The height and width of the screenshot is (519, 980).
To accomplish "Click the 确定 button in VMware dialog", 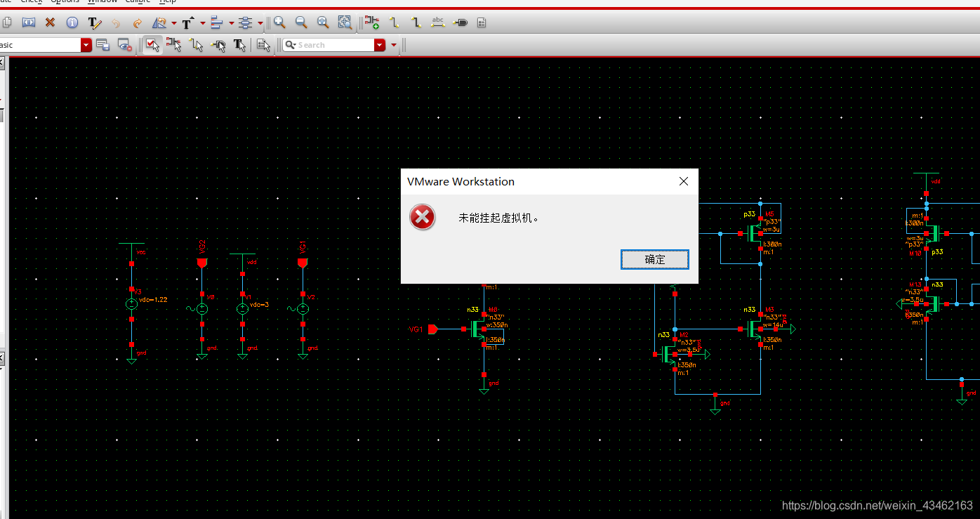I will pyautogui.click(x=655, y=259).
